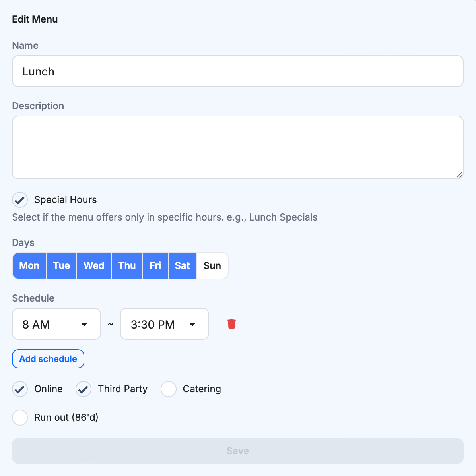Click the Add schedule button

48,358
